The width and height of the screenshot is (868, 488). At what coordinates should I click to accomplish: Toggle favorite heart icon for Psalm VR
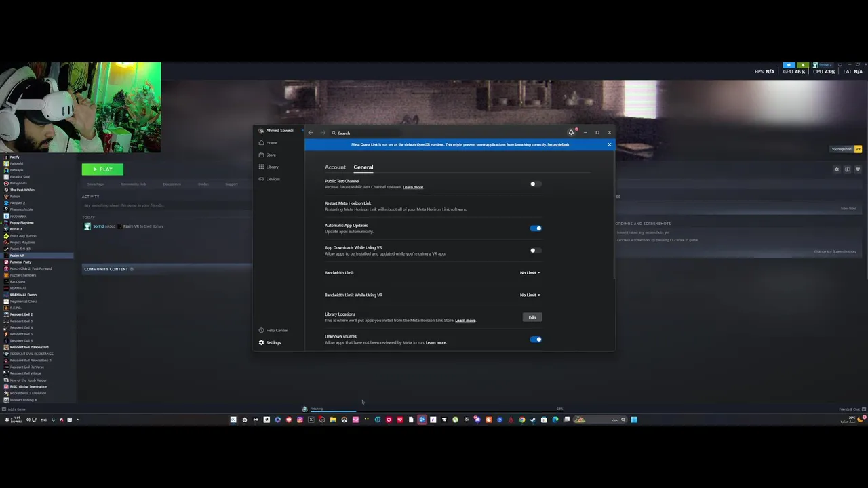[858, 169]
